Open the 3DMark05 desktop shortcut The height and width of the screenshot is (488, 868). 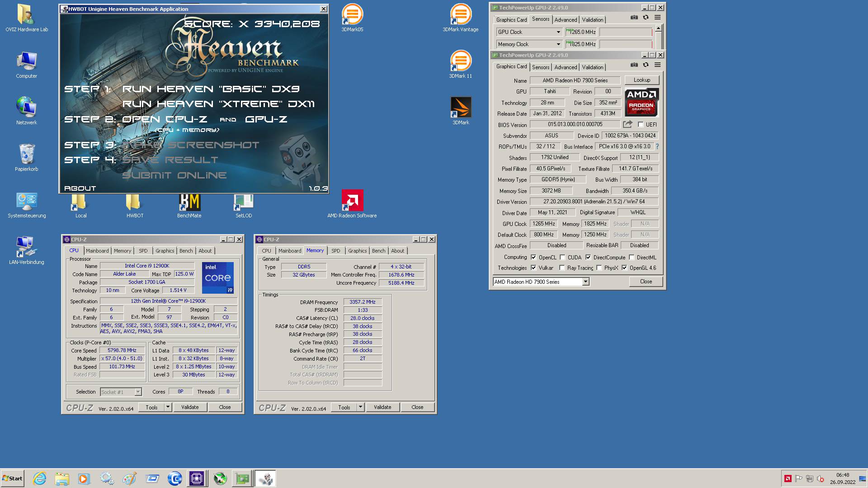point(352,18)
